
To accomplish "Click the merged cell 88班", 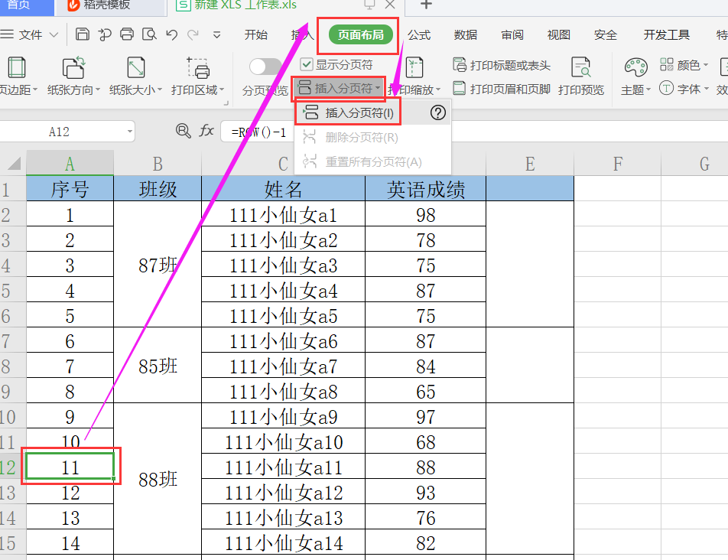I will [x=158, y=479].
